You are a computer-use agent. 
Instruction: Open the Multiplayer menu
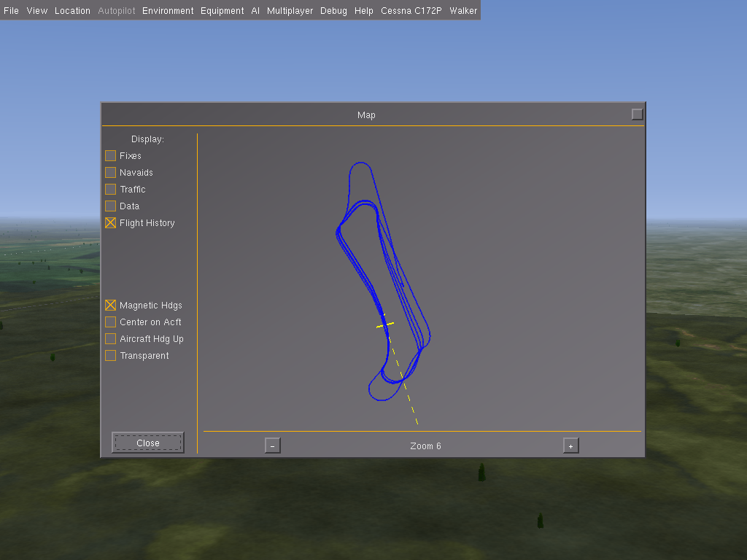coord(290,10)
